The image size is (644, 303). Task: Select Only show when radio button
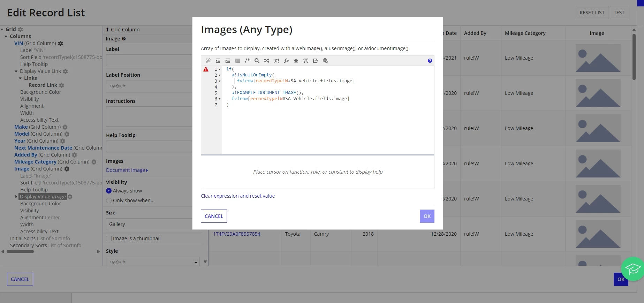(x=109, y=200)
